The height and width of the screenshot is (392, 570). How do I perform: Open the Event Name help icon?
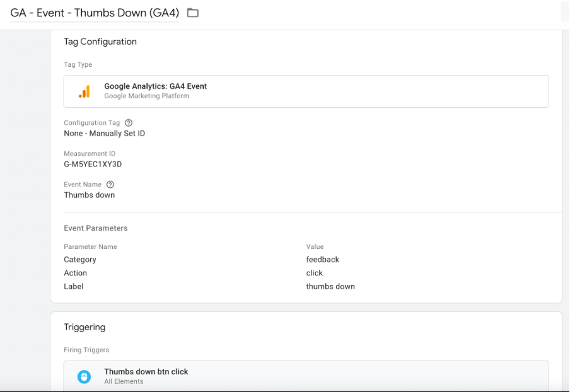pos(110,185)
